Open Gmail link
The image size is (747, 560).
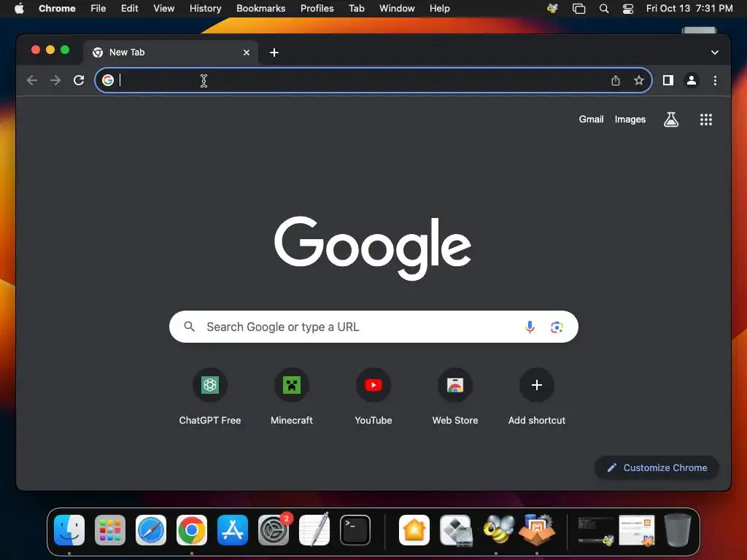click(x=591, y=120)
